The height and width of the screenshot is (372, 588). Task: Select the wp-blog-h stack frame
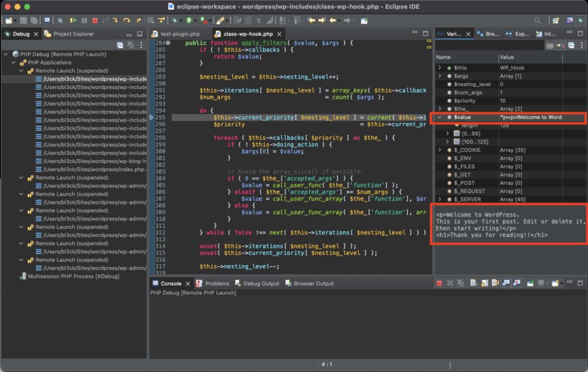(x=91, y=161)
